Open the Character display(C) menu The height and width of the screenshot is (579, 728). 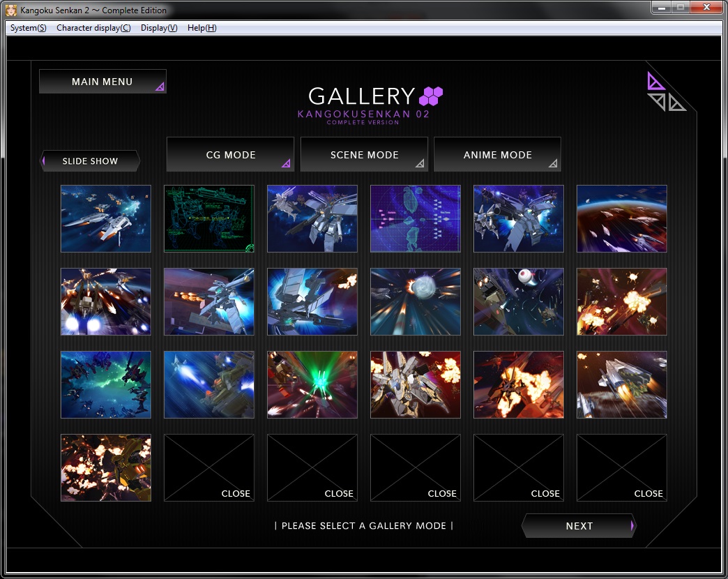tap(93, 28)
